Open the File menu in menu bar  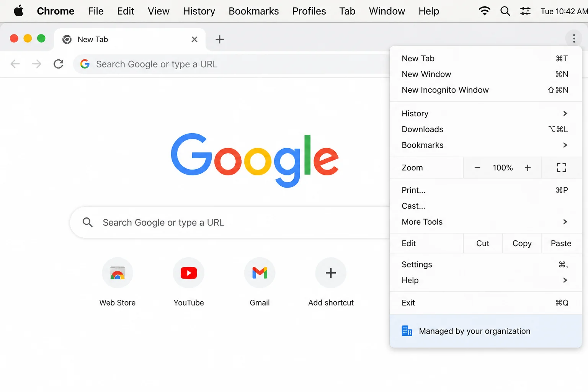pos(96,11)
